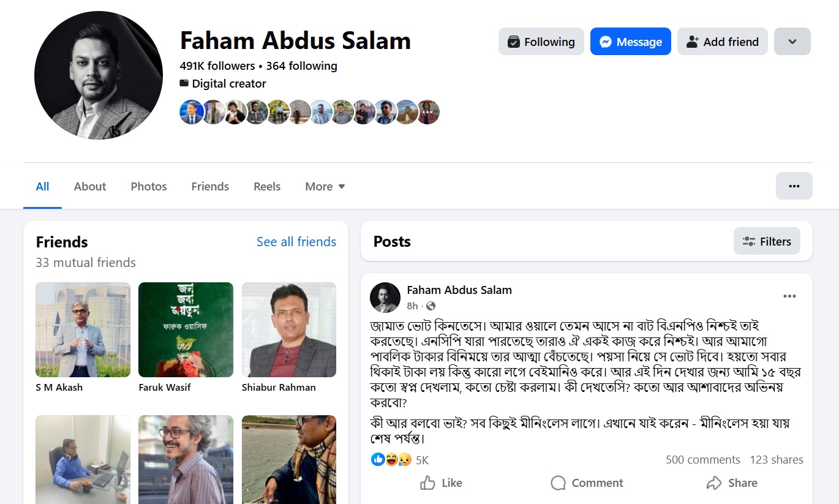Switch to the About tab
This screenshot has height=504, width=839.
click(90, 187)
